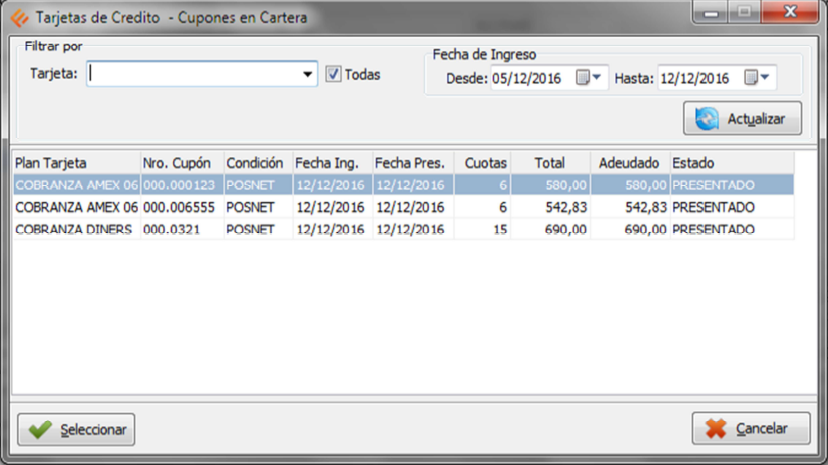Click the green checkmark icon on Seleccionar
This screenshot has width=828, height=465.
[x=40, y=429]
